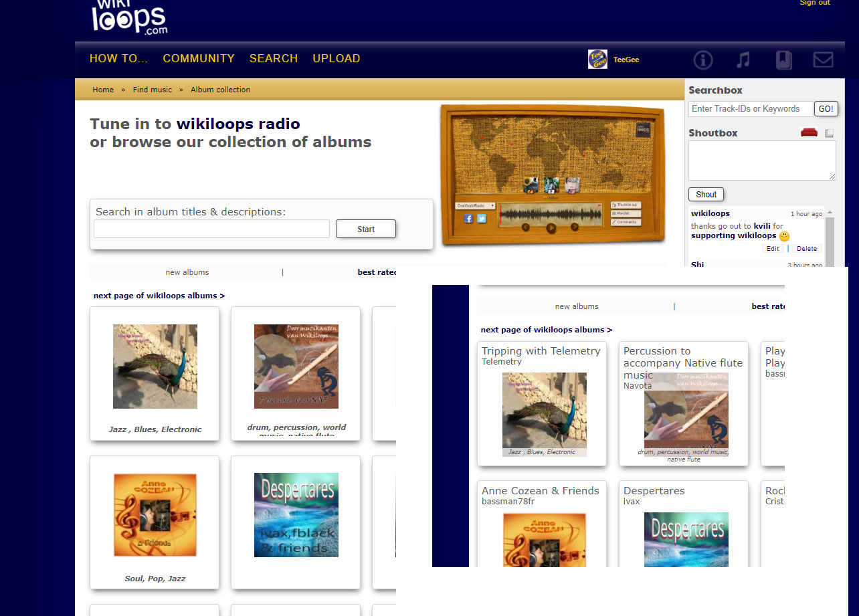Skip to next track on the radio
This screenshot has height=616, width=859.
click(x=575, y=227)
